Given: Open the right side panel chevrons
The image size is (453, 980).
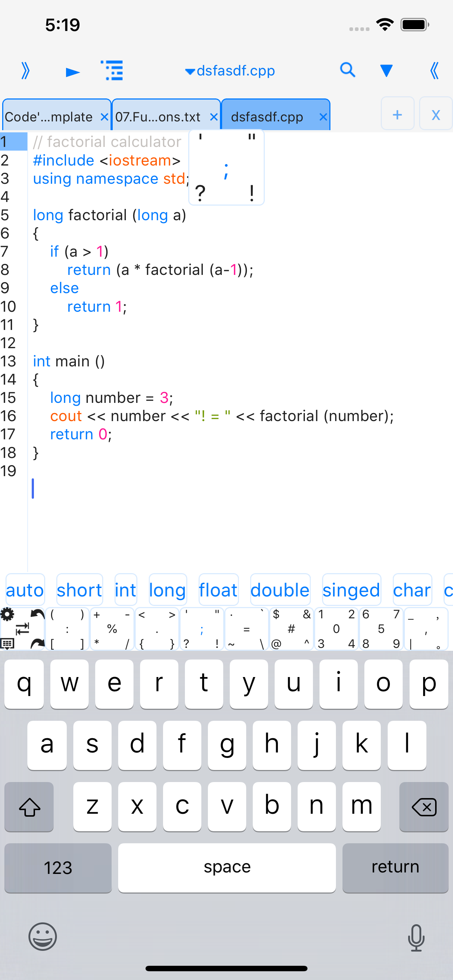Looking at the screenshot, I should pyautogui.click(x=434, y=71).
